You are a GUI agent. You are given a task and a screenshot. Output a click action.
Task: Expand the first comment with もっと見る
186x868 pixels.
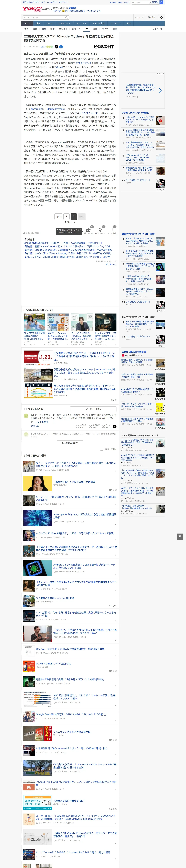point(43,422)
